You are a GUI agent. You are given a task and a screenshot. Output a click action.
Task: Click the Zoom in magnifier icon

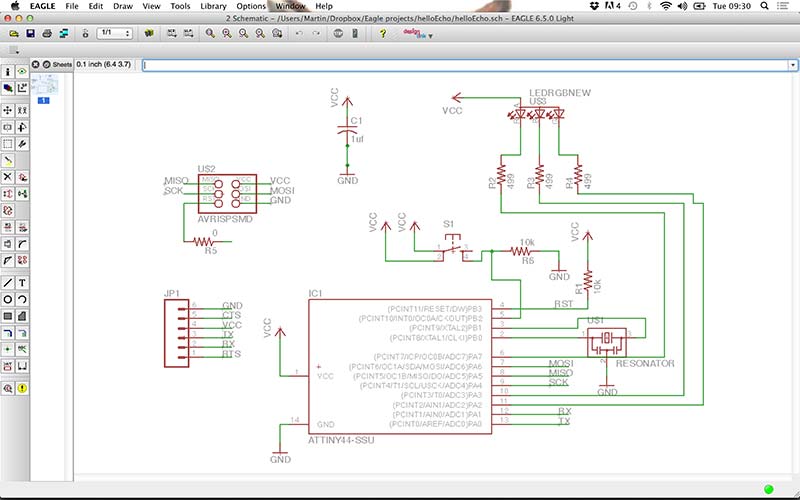point(227,34)
